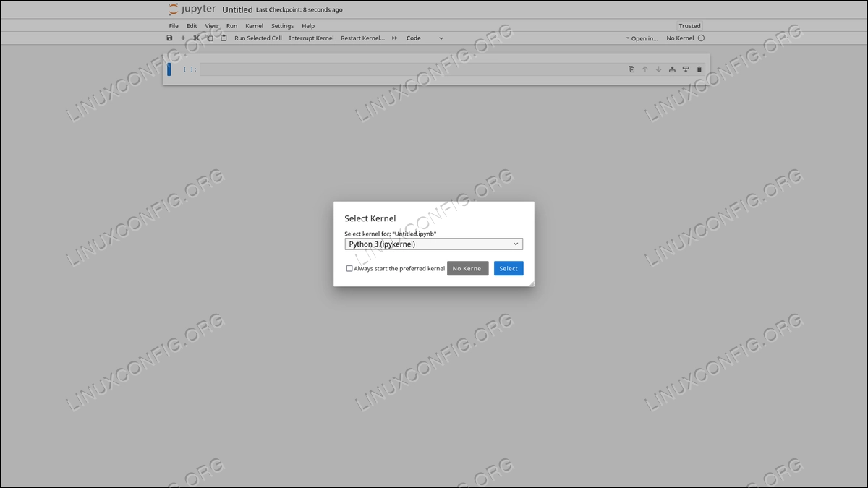Delete the cell with the trash icon
Screen dimensions: 868x488
(x=699, y=69)
